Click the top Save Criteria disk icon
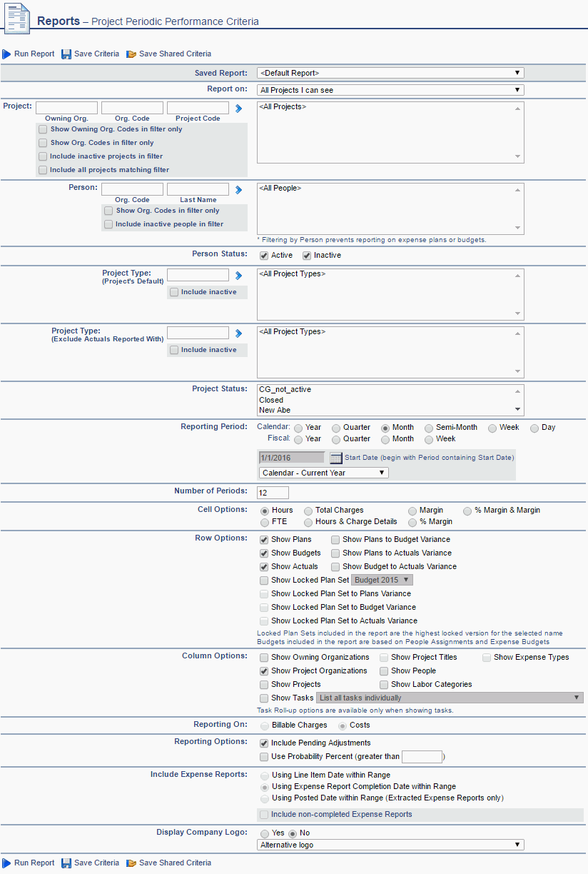 pos(66,54)
